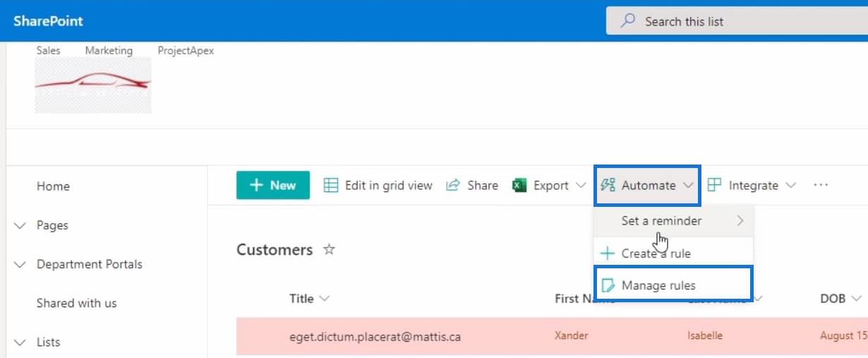The image size is (868, 358).
Task: Click the Manage rules edit icon
Action: 607,285
